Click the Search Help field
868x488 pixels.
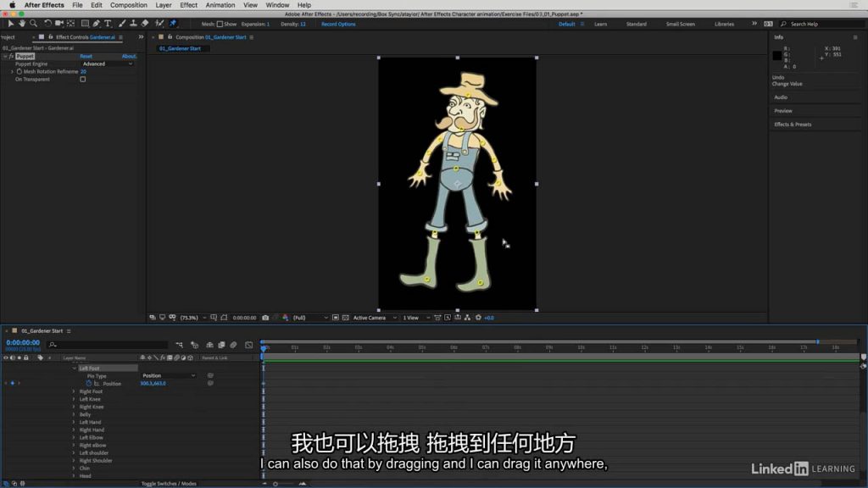click(x=820, y=24)
